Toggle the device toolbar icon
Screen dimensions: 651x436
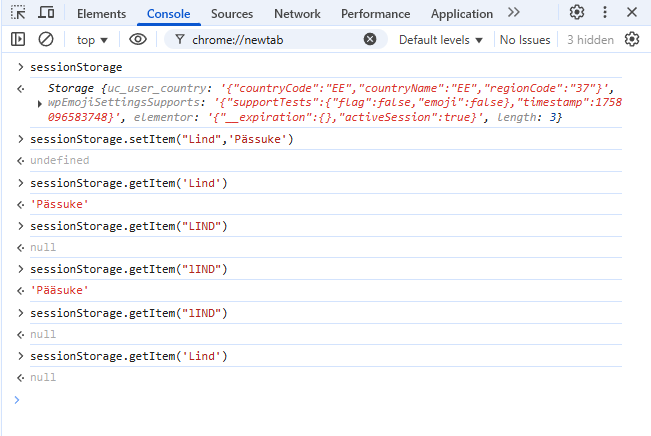pyautogui.click(x=46, y=13)
